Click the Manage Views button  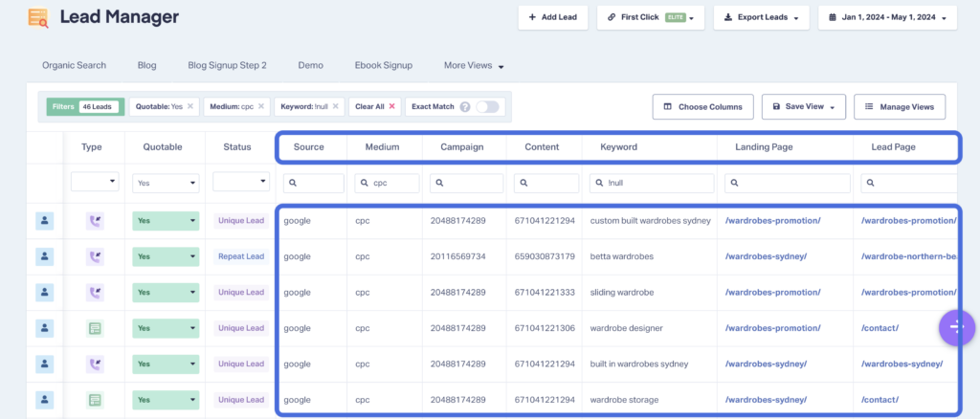coord(900,107)
